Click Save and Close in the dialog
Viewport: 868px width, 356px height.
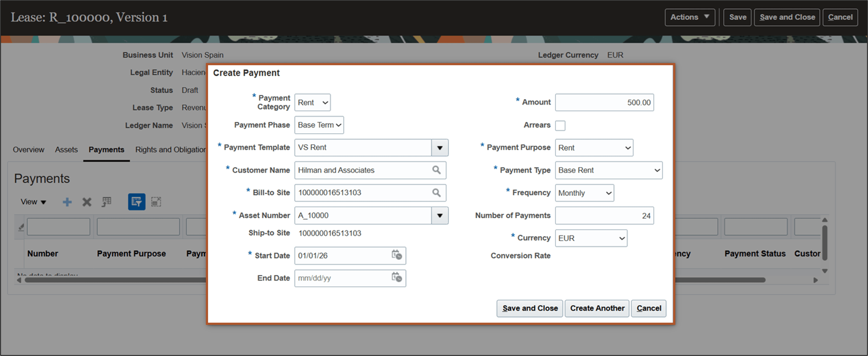[529, 308]
